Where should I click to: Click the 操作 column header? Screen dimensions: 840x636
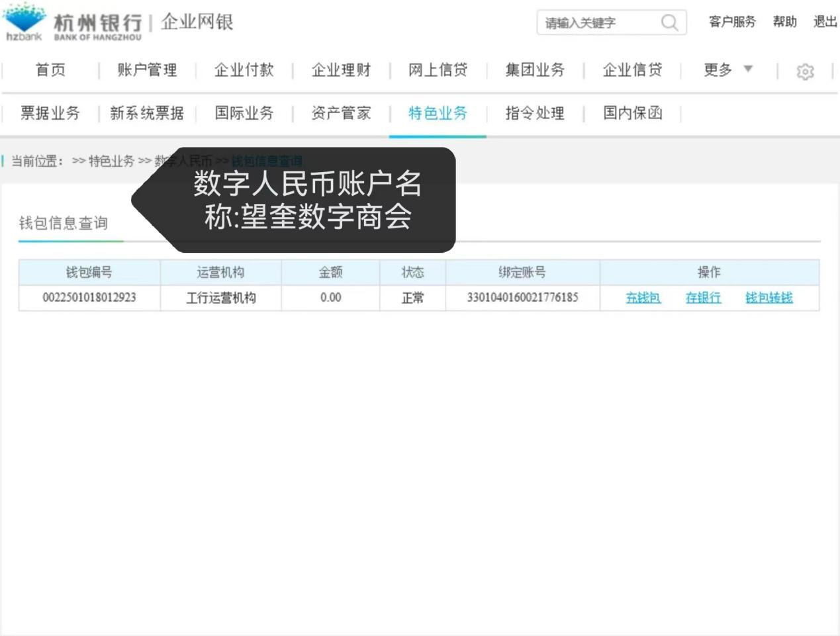click(x=710, y=272)
